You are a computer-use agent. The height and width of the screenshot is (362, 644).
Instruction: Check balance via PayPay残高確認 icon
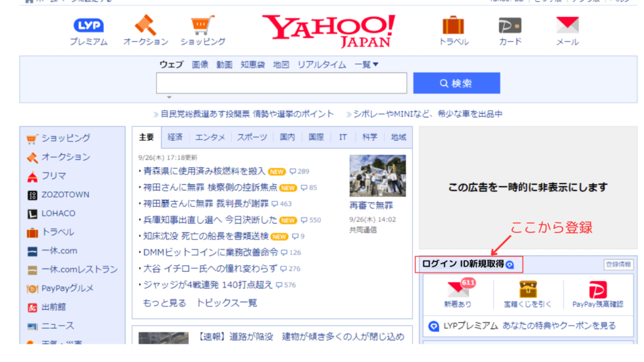pos(597,290)
